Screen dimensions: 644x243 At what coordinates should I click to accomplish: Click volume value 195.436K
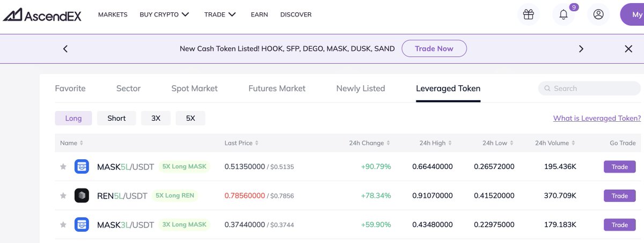(x=560, y=167)
